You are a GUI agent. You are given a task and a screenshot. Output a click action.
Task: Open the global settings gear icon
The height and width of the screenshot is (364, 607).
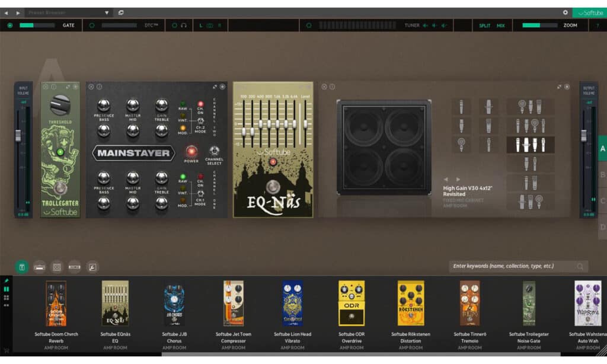(565, 12)
